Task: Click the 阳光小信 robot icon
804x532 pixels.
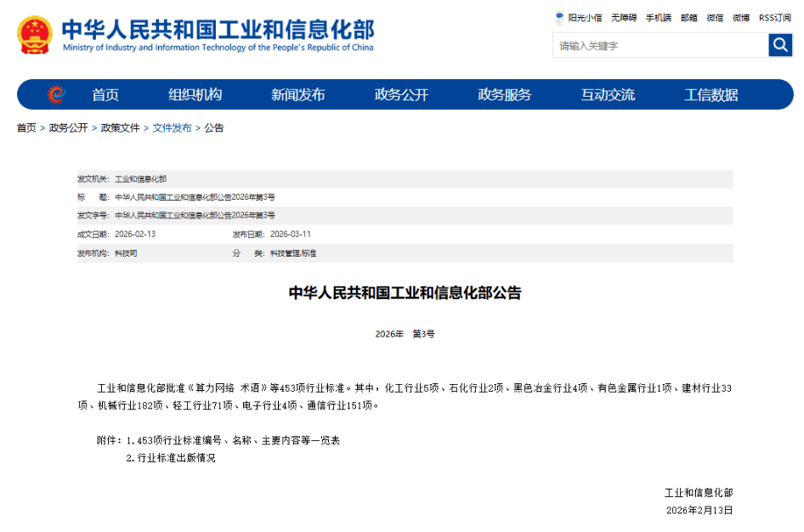Action: point(559,17)
